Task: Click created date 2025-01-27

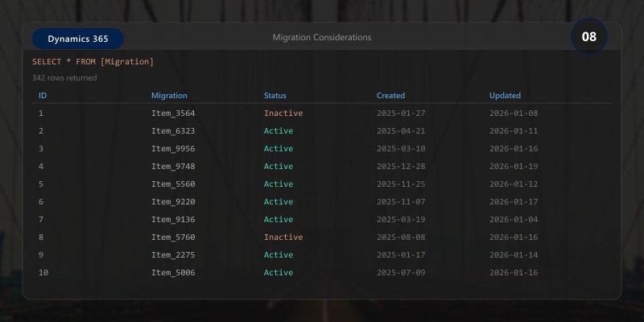Action: pos(401,113)
